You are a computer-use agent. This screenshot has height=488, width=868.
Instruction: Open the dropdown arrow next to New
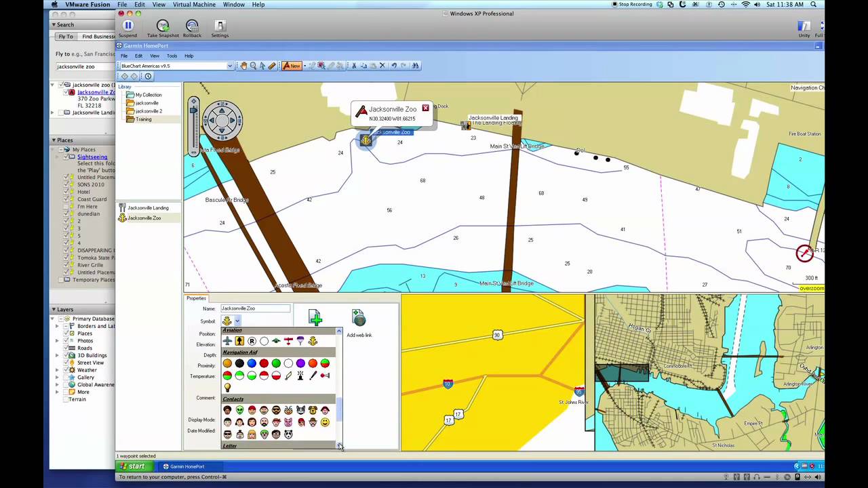pyautogui.click(x=305, y=66)
